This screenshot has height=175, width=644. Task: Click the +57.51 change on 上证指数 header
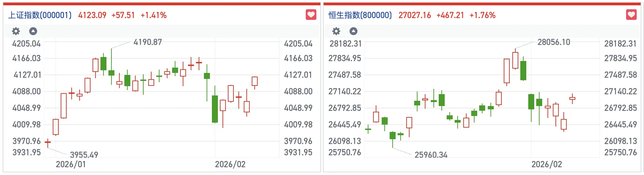[x=123, y=15]
